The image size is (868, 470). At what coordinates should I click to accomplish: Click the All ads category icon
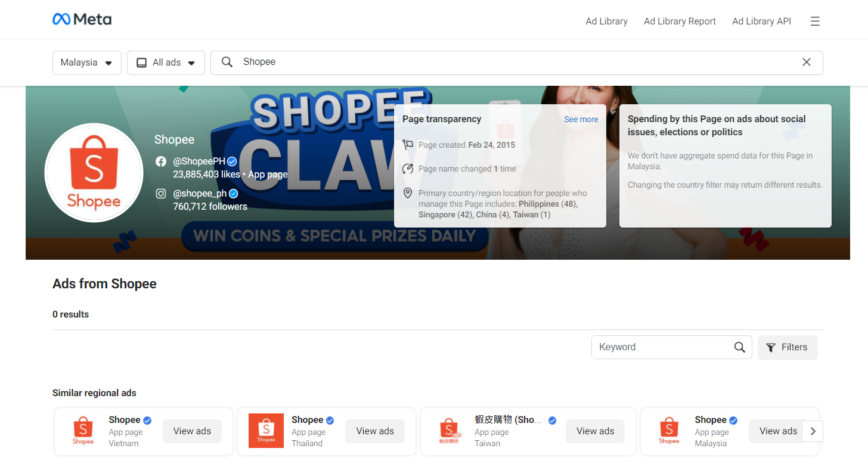142,63
